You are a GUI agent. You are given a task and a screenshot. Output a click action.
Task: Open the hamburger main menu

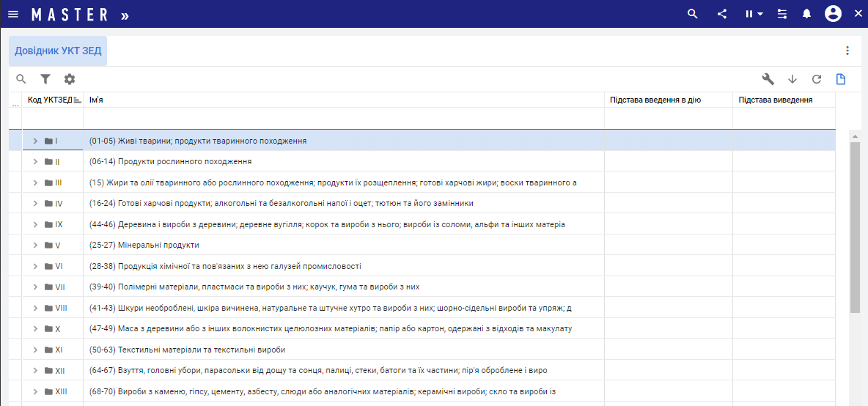point(13,14)
